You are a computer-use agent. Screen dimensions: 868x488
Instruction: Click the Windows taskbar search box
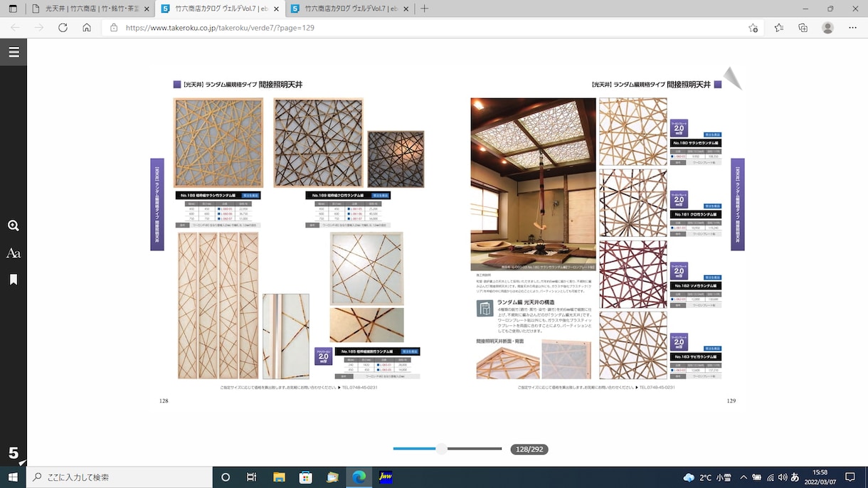120,477
